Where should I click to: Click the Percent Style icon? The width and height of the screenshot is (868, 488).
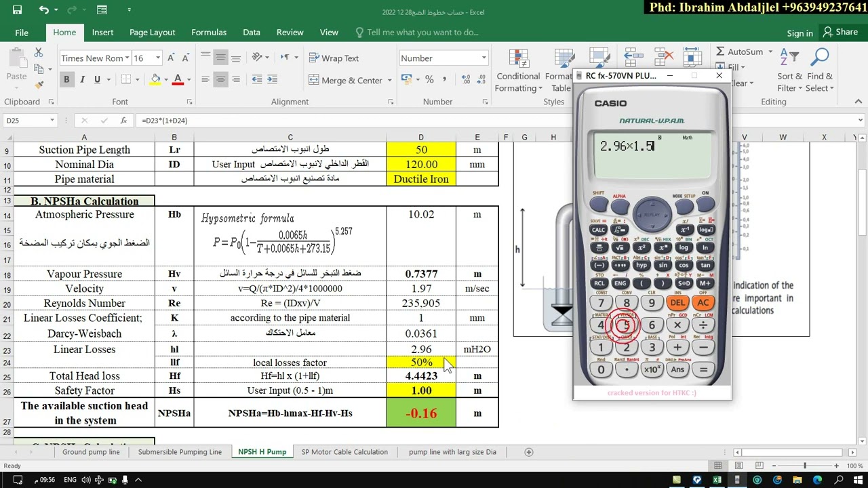coord(429,80)
